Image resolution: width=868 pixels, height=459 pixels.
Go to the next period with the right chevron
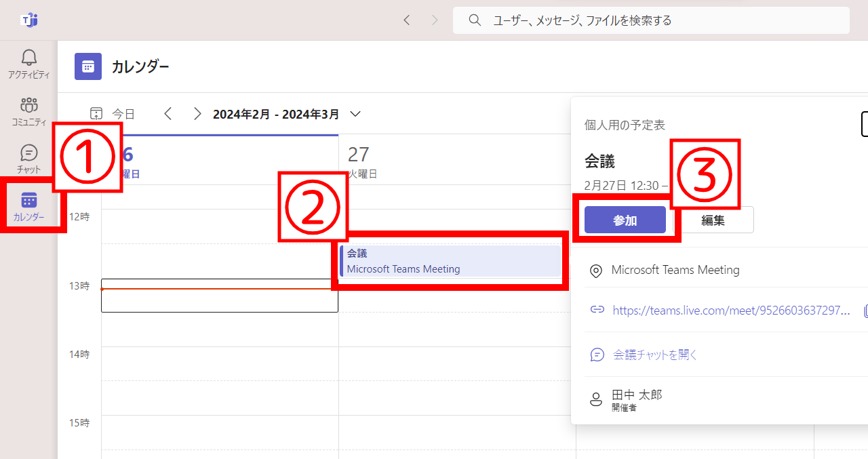point(197,113)
